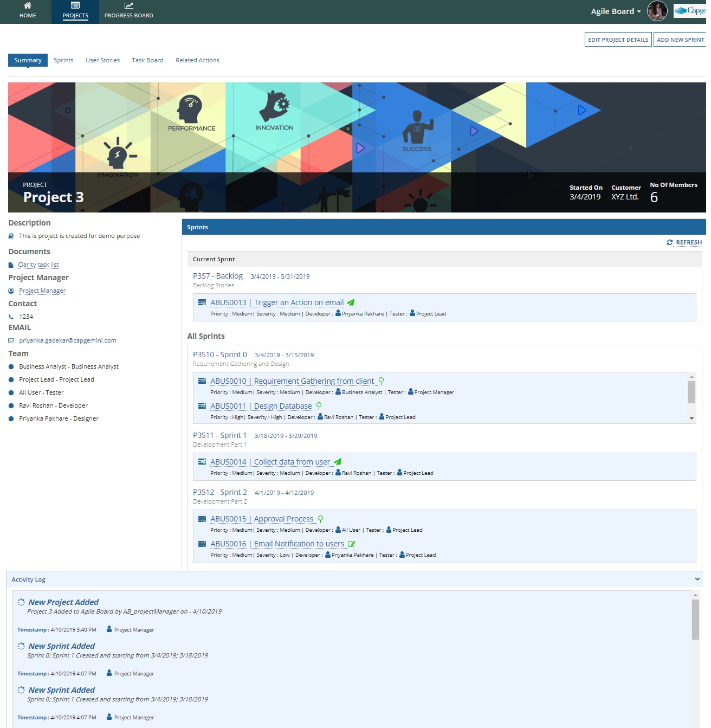
Task: Open the Related Actions tab
Action: point(197,60)
